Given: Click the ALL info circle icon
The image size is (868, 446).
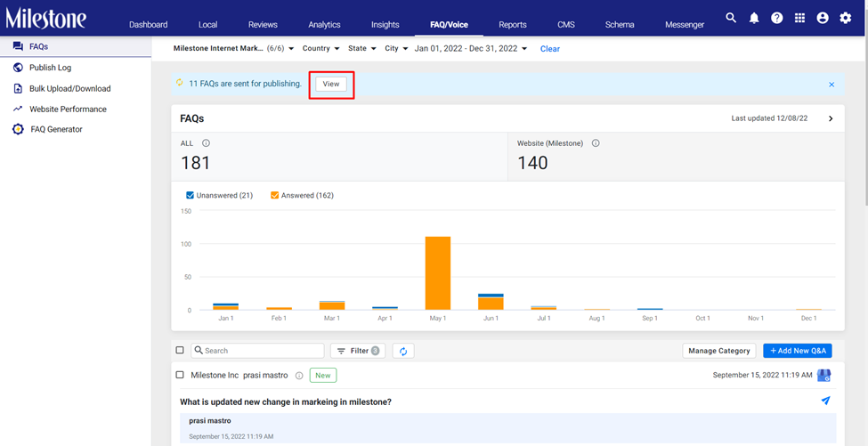Looking at the screenshot, I should (206, 142).
